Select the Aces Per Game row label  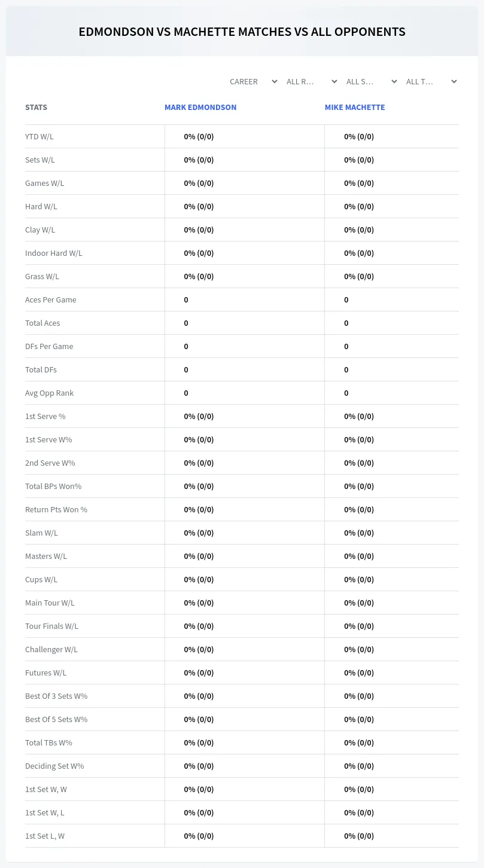point(51,299)
